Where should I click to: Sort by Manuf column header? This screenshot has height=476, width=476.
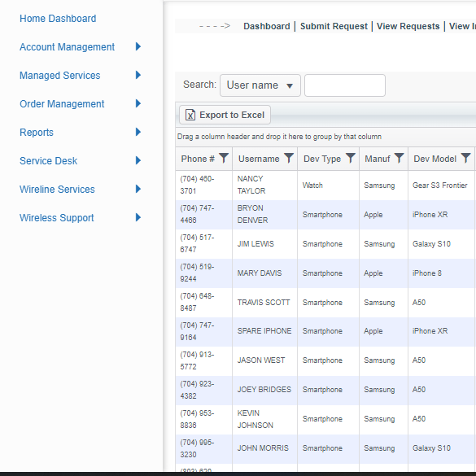click(x=378, y=159)
